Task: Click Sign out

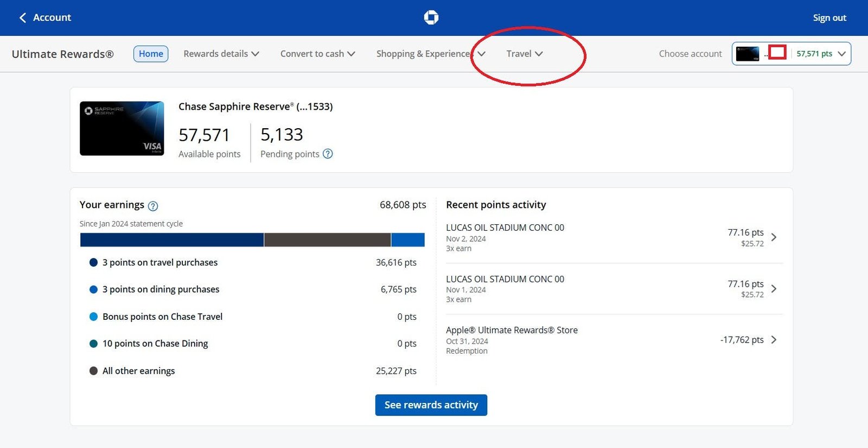Action: (829, 18)
